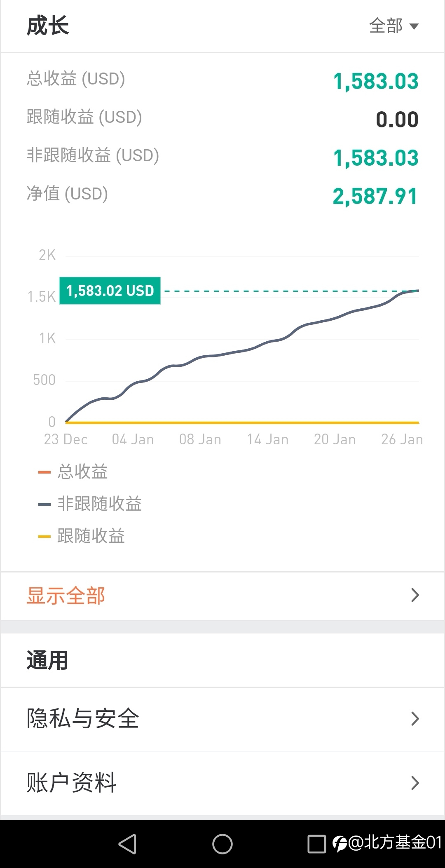Open 显示全部 to view full growth
Screen dimensions: 445x868
222,596
